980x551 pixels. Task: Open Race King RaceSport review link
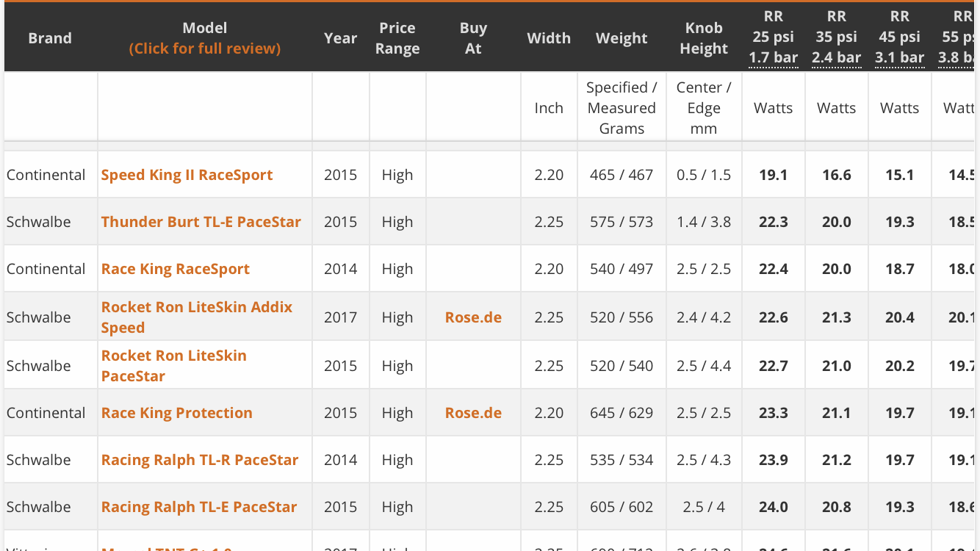click(175, 269)
